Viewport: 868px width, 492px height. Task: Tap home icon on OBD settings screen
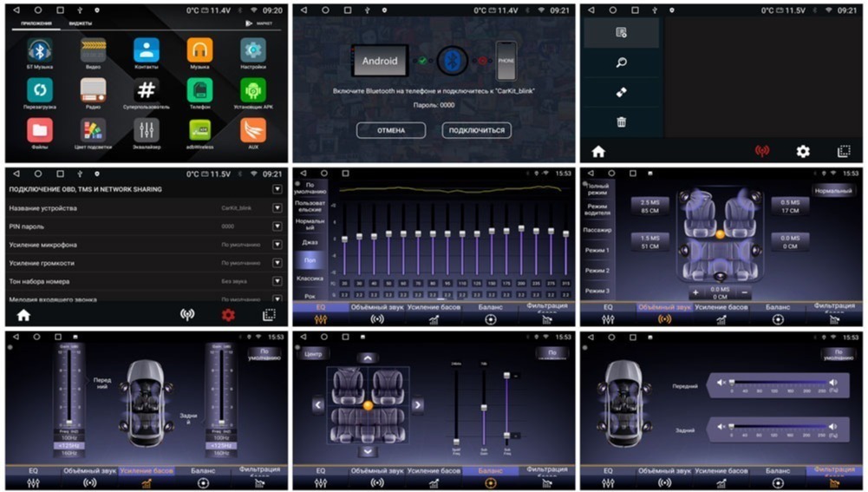23,315
